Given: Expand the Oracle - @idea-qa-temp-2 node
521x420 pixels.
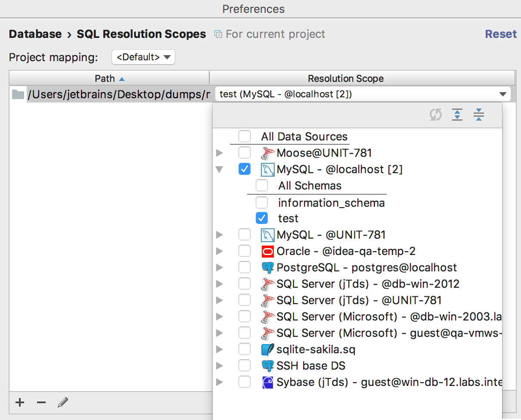Looking at the screenshot, I should (220, 251).
